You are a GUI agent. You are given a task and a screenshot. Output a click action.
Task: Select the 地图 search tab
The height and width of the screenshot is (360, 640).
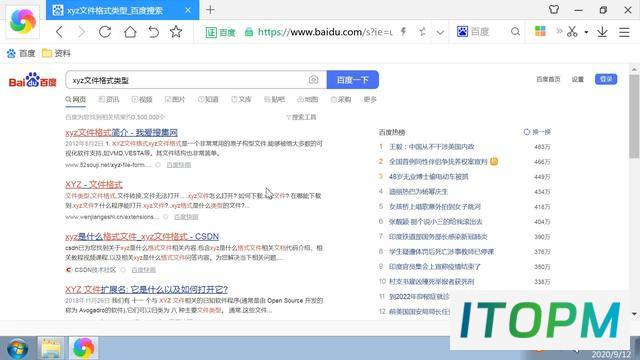[307, 99]
